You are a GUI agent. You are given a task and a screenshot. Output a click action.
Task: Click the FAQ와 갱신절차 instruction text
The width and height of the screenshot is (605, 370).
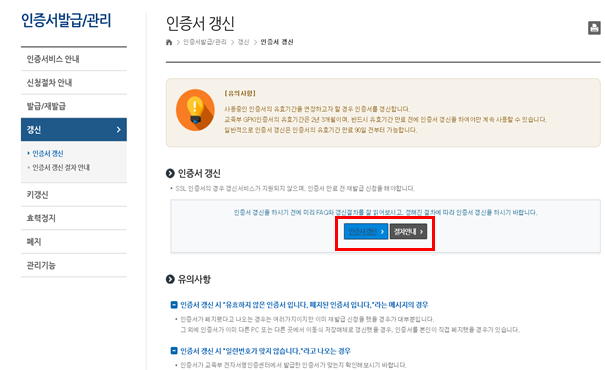(385, 212)
